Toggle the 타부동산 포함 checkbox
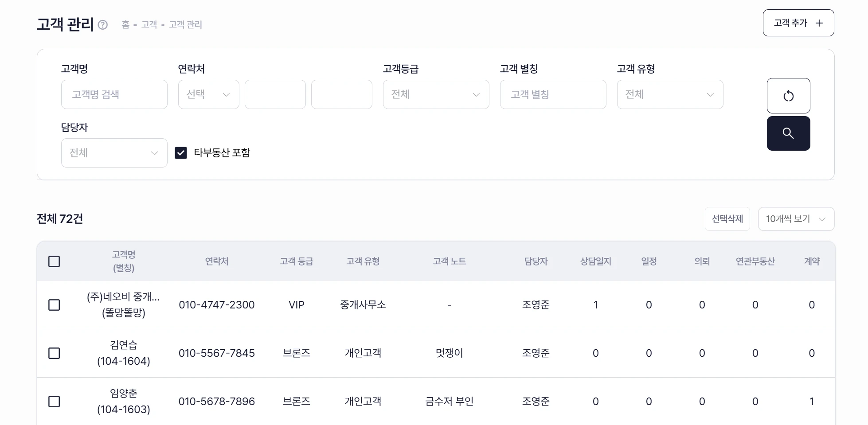Viewport: 868px width, 425px height. pyautogui.click(x=181, y=153)
